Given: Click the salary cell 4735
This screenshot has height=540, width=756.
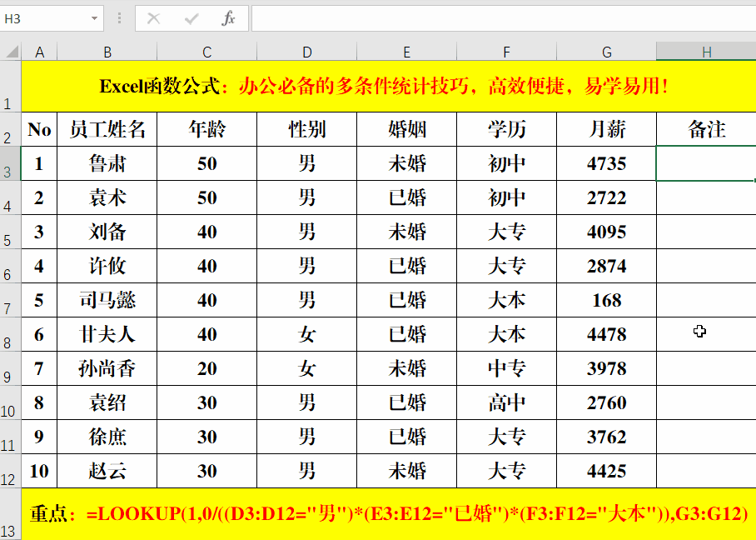Looking at the screenshot, I should point(606,163).
